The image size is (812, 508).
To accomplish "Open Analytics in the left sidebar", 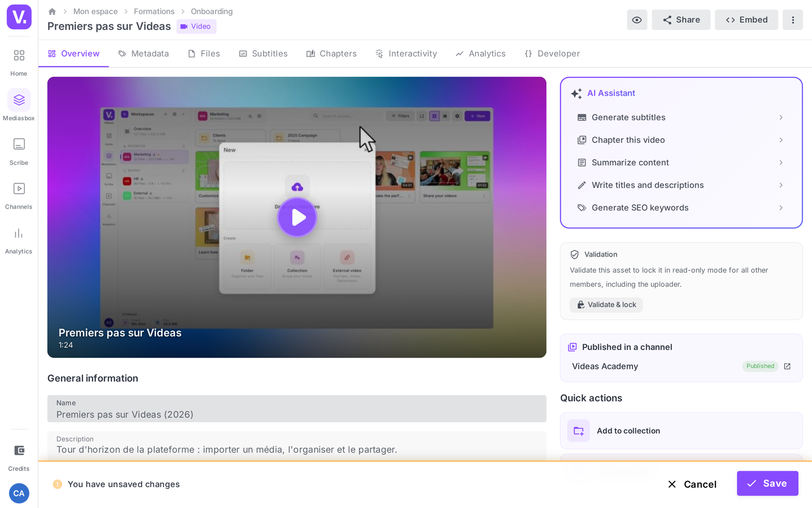I will click(x=19, y=240).
